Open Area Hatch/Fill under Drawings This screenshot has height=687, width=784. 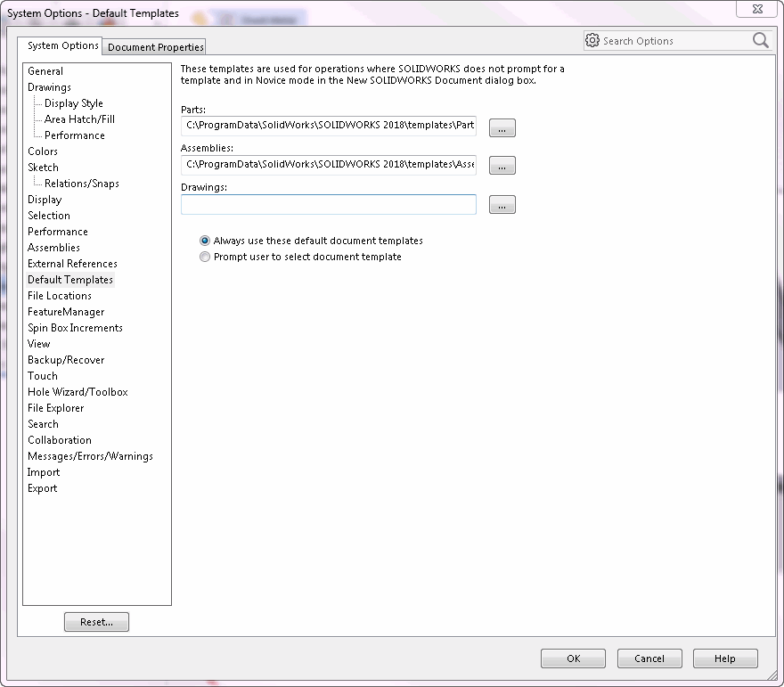click(79, 119)
